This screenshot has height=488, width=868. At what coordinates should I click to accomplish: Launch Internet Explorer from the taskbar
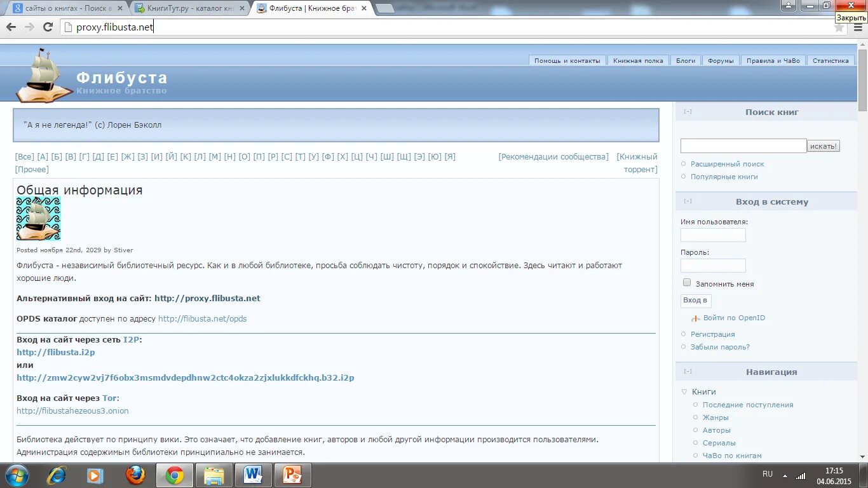pyautogui.click(x=57, y=475)
